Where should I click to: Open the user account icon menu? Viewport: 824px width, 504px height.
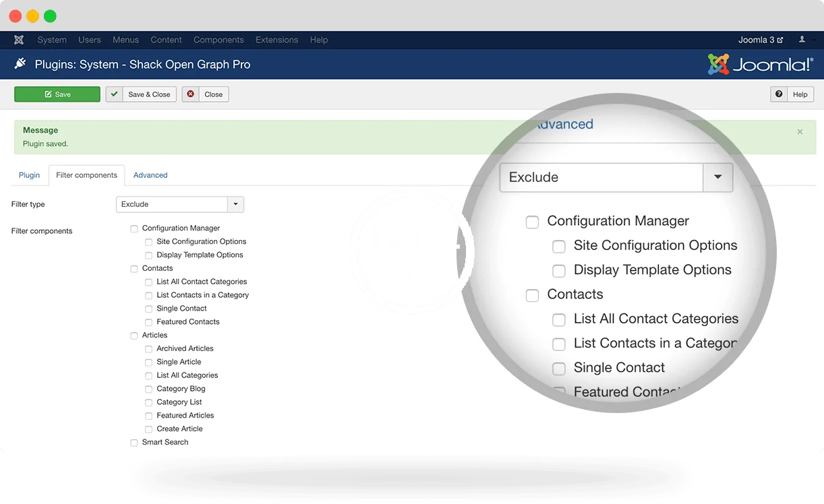[802, 40]
